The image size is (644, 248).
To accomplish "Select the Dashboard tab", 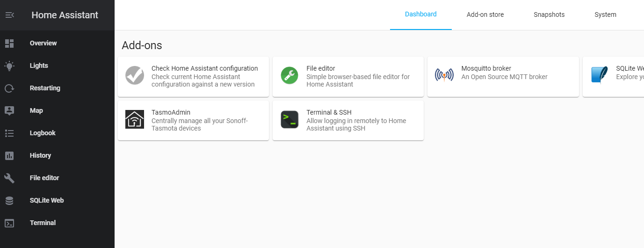I will 420,15.
